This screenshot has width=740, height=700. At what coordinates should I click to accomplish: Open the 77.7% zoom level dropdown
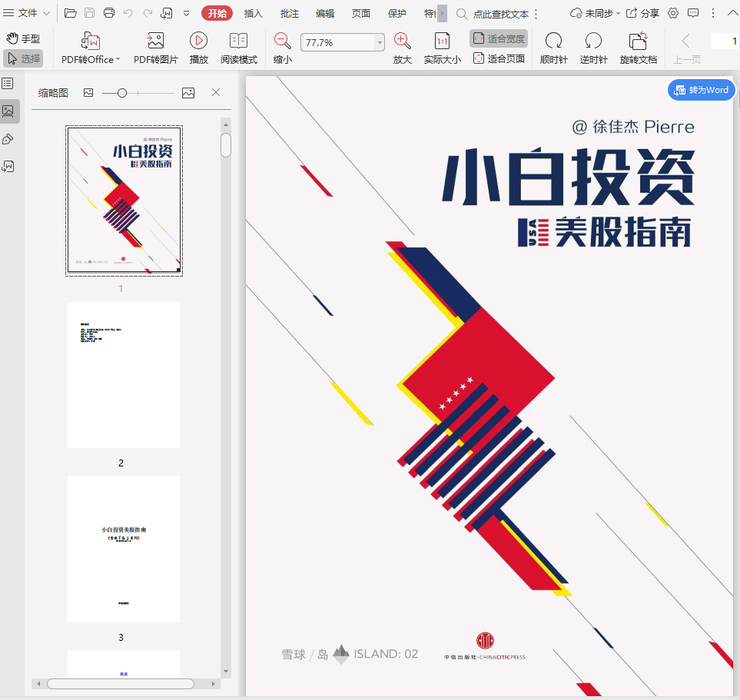[380, 43]
